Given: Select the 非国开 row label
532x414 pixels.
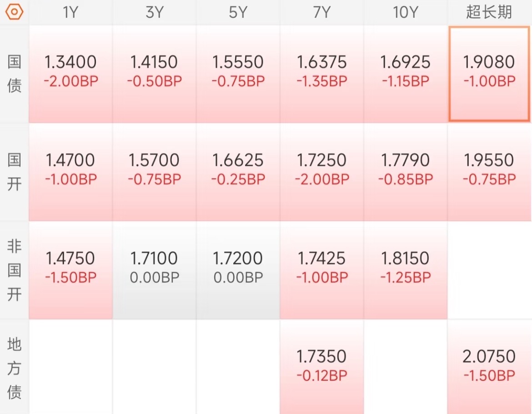Looking at the screenshot, I should [x=14, y=270].
